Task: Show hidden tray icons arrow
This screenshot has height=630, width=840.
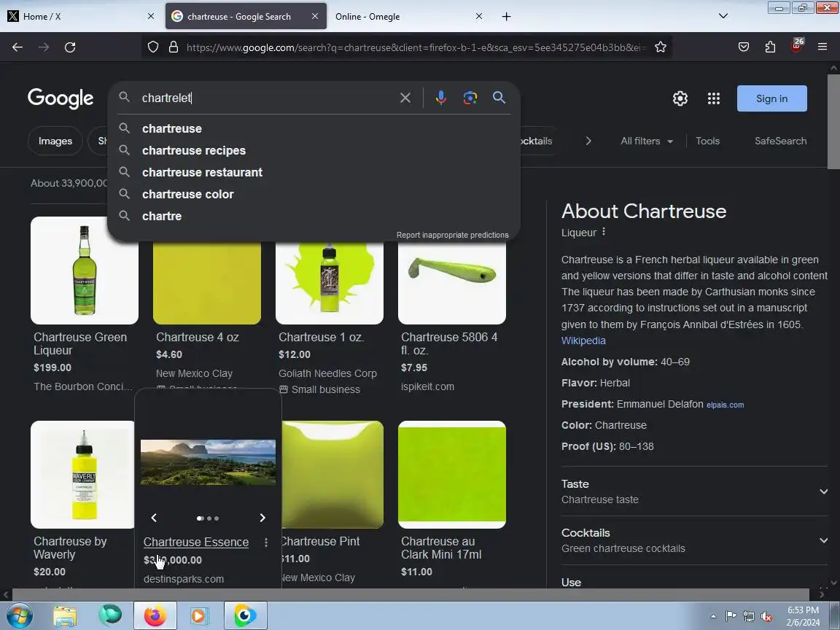Action: click(x=714, y=617)
